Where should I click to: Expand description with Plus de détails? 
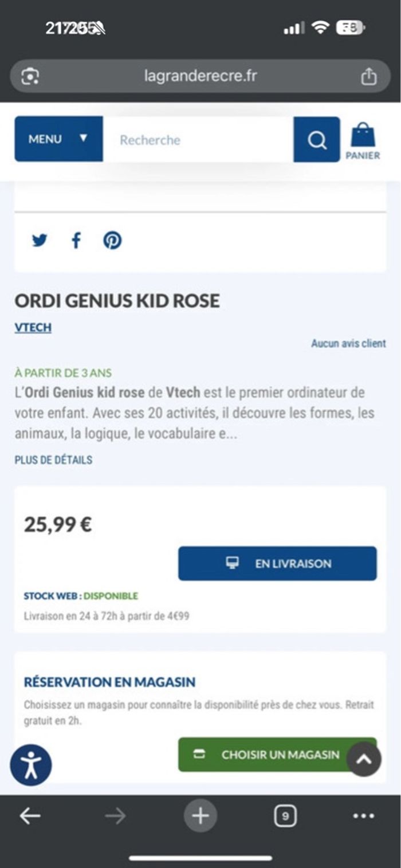point(53,459)
